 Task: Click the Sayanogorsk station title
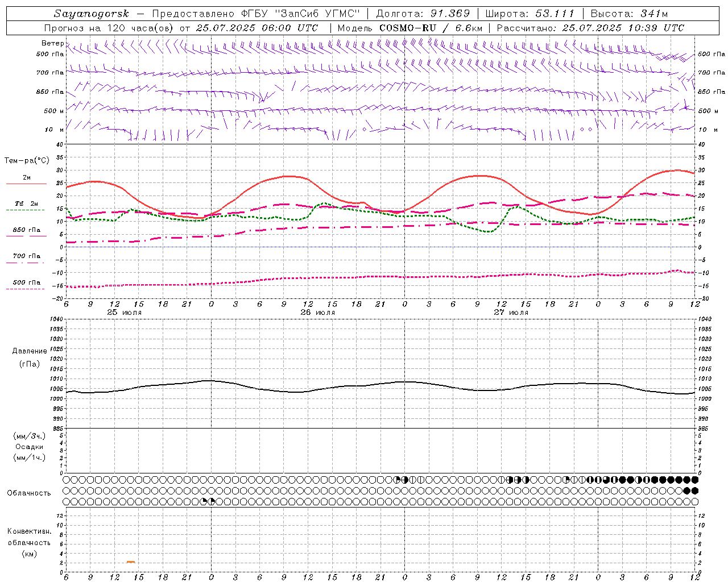click(92, 14)
